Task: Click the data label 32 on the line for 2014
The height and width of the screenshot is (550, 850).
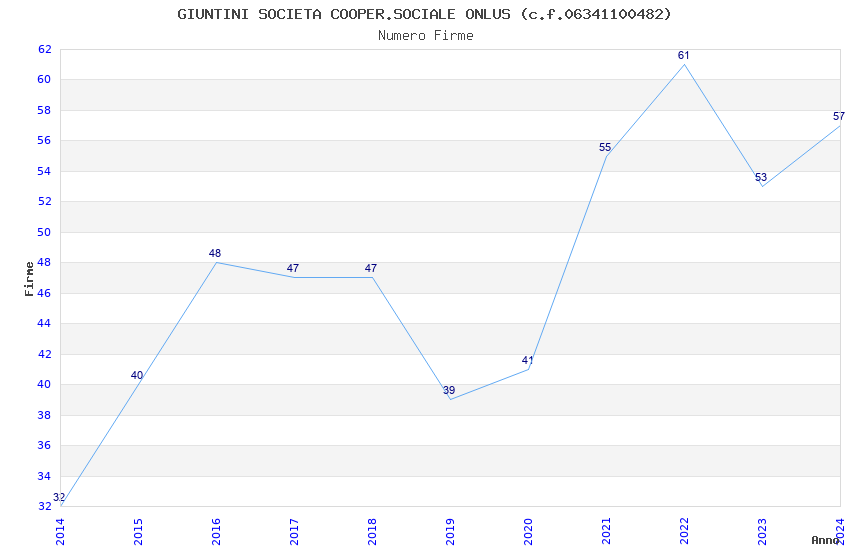Action: click(x=59, y=497)
